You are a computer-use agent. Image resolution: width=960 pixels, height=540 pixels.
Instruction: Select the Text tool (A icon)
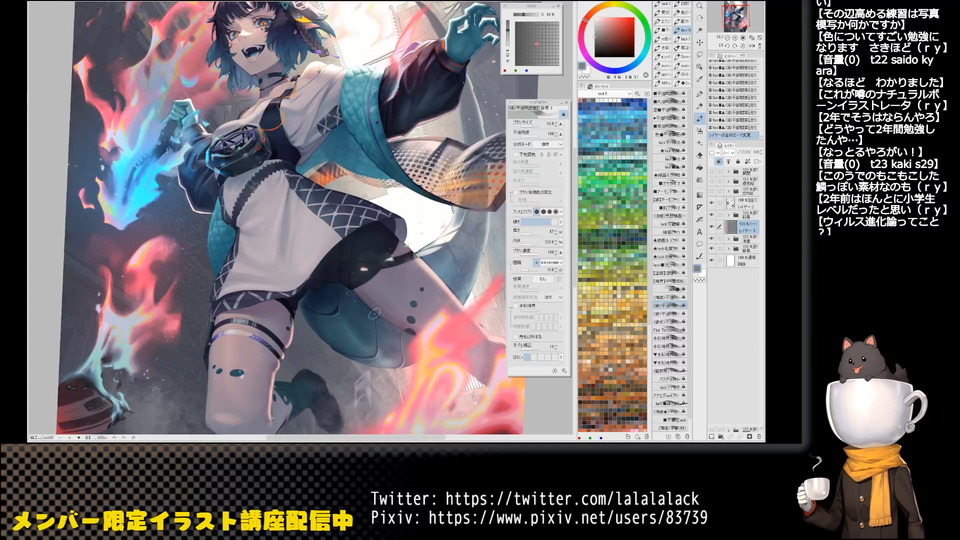point(699,231)
